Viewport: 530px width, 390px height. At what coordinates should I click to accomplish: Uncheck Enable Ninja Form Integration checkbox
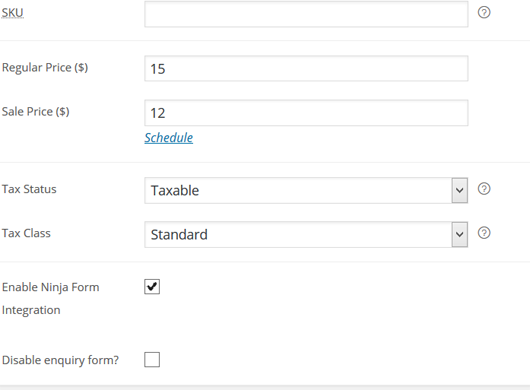[152, 287]
